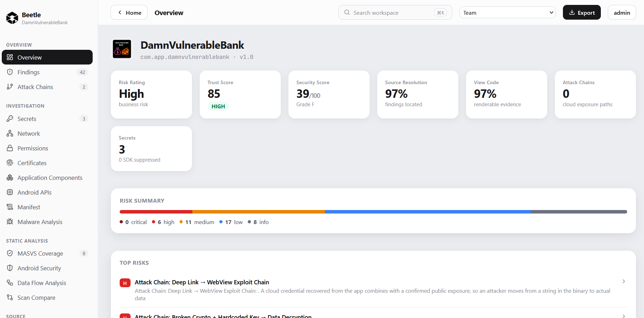Screen dimensions: 644x318
Task: Click the magnifier icon in search box
Action: pos(347,12)
